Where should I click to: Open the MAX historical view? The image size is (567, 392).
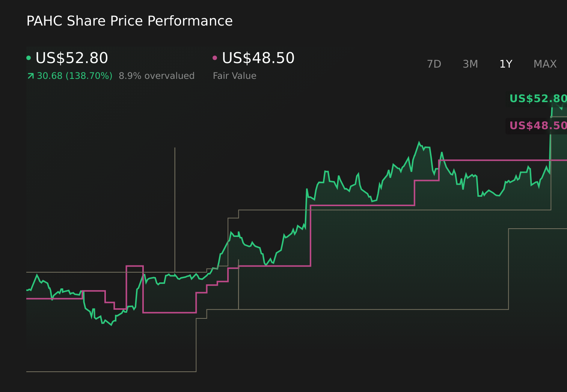pyautogui.click(x=544, y=64)
